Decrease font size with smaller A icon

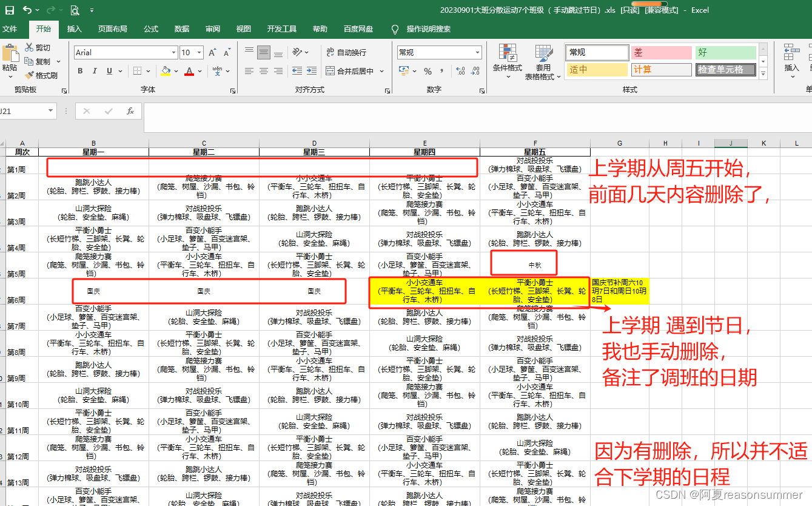[x=227, y=53]
